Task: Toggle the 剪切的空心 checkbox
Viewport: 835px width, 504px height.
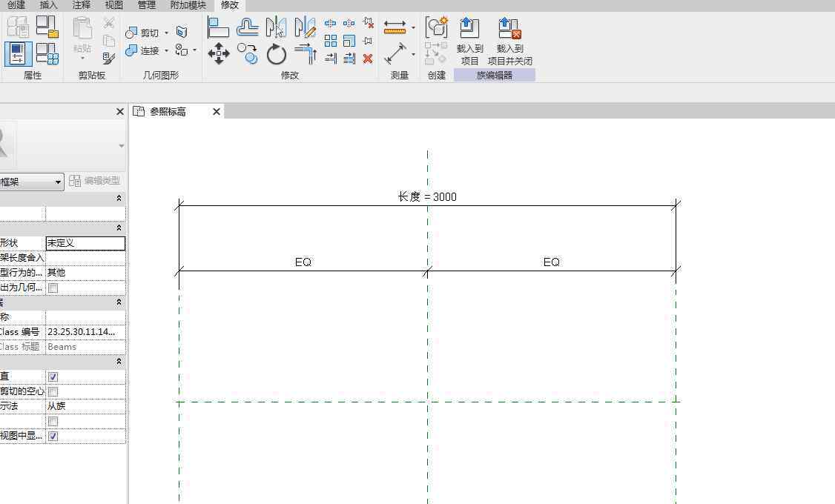Action: click(53, 391)
